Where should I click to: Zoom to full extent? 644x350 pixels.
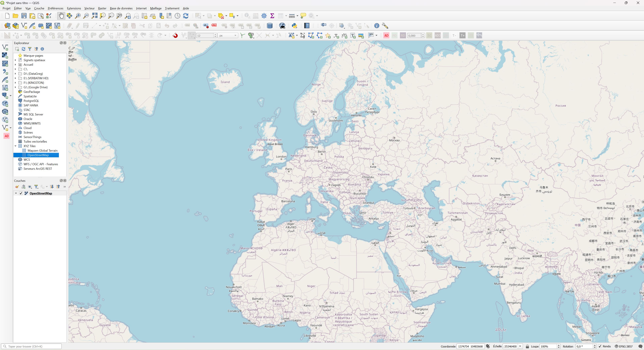[x=94, y=16]
